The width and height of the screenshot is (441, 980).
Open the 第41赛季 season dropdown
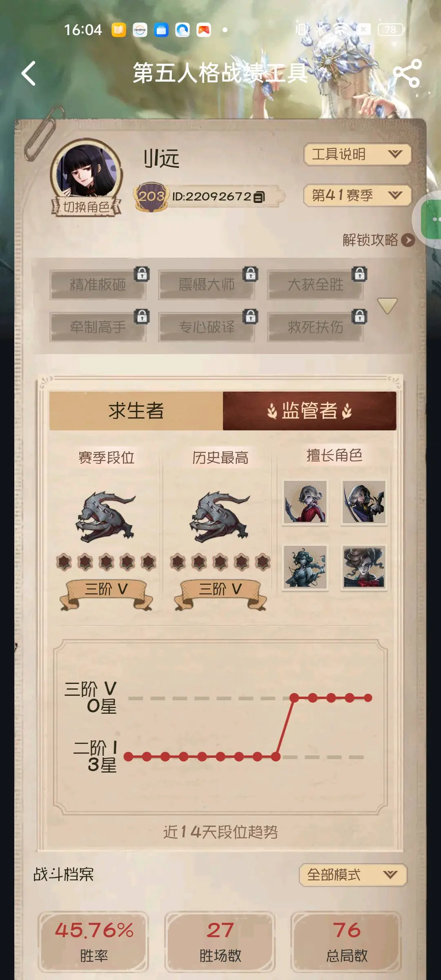coord(357,195)
